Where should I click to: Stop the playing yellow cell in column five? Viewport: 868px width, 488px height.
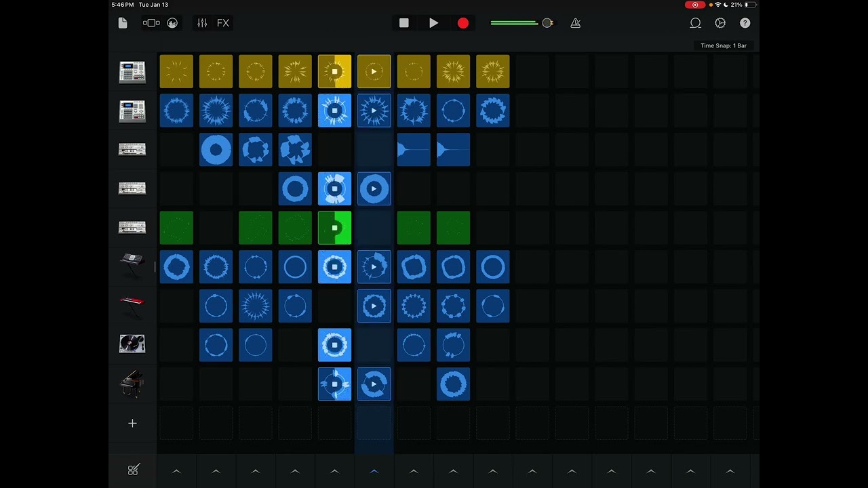pos(335,72)
